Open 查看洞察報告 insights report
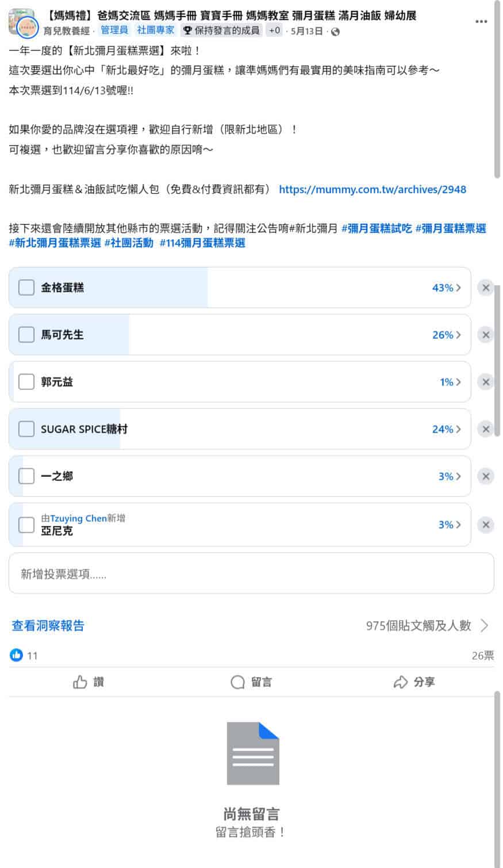The height and width of the screenshot is (868, 503). coord(48,625)
